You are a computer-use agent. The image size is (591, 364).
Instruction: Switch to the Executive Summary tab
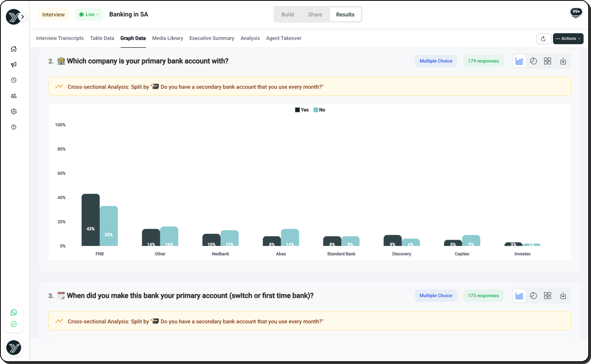click(212, 38)
